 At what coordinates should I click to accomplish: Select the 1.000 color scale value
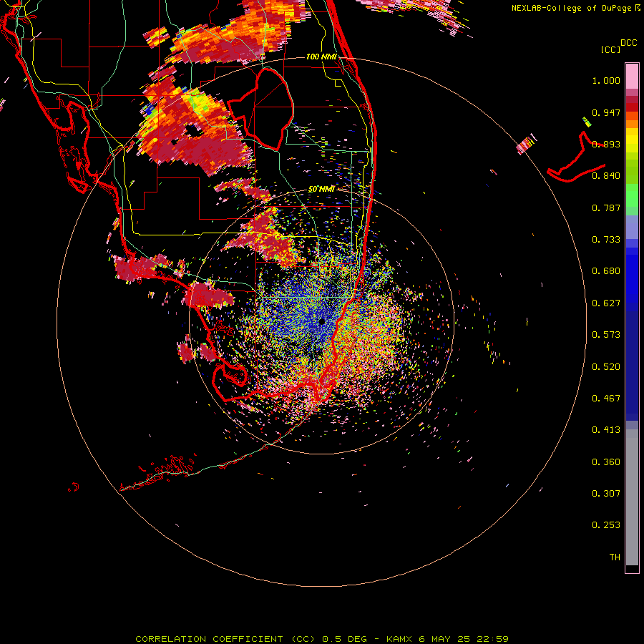point(606,80)
